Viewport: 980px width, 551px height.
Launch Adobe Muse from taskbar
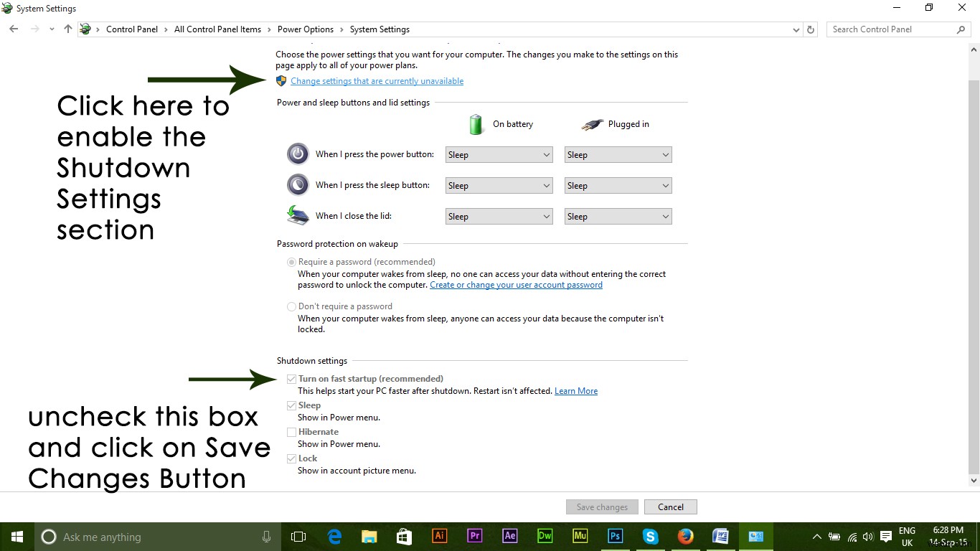click(580, 536)
